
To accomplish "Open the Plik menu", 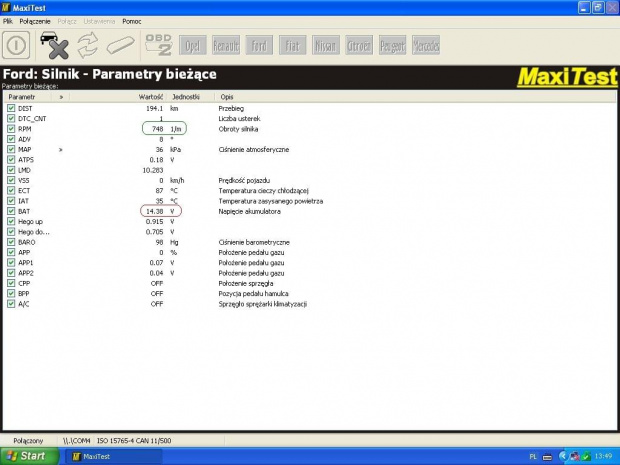I will (8, 21).
